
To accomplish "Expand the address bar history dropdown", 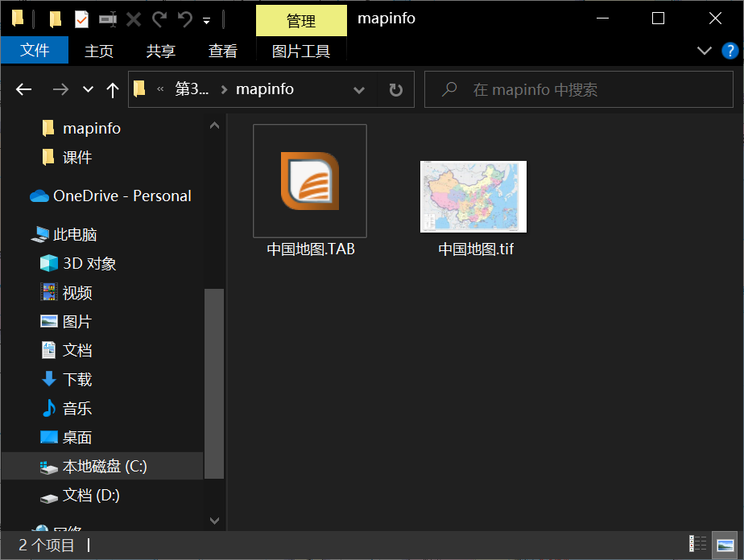I will click(359, 89).
